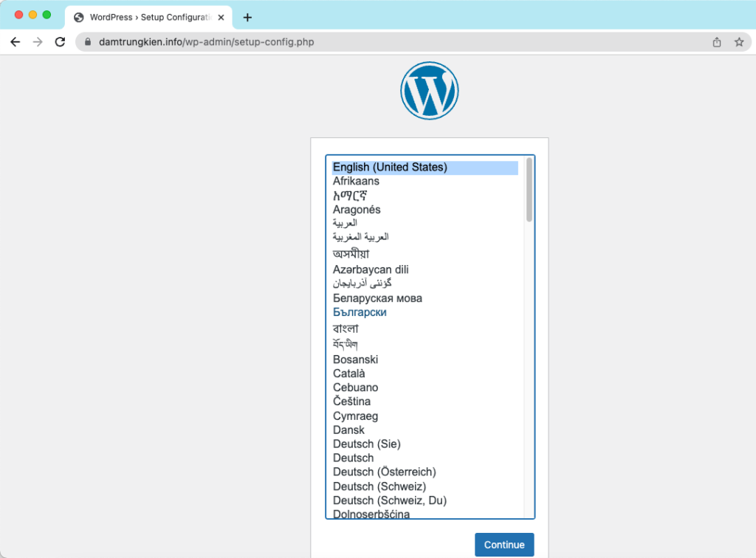The height and width of the screenshot is (558, 756).
Task: Select plain Deutsch language option
Action: [425, 458]
